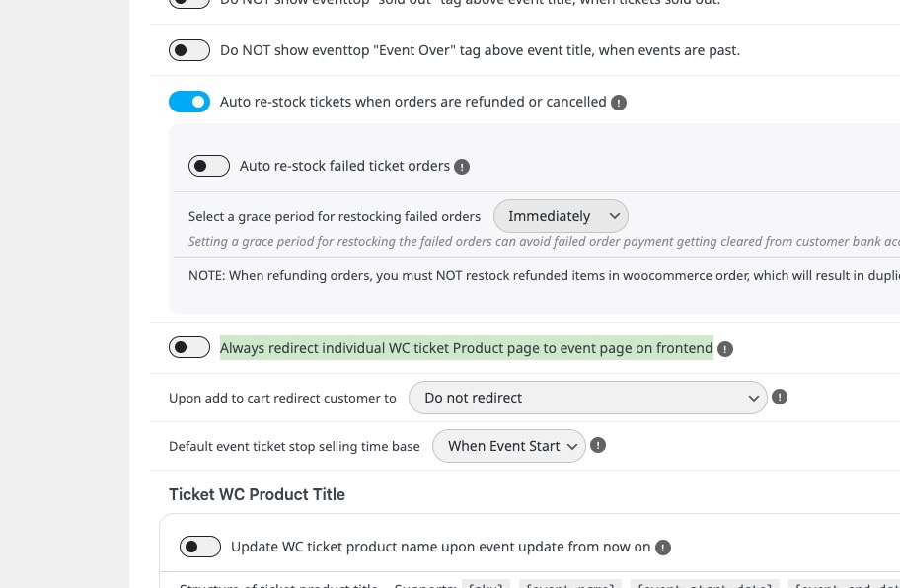Click the highlighted Always redirect individual WC ticket text
The image size is (900, 588).
tap(466, 347)
